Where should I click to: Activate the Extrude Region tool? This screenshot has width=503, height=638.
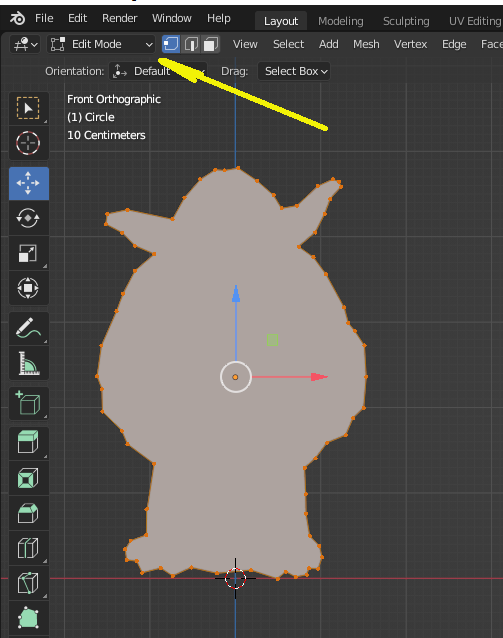click(x=28, y=443)
